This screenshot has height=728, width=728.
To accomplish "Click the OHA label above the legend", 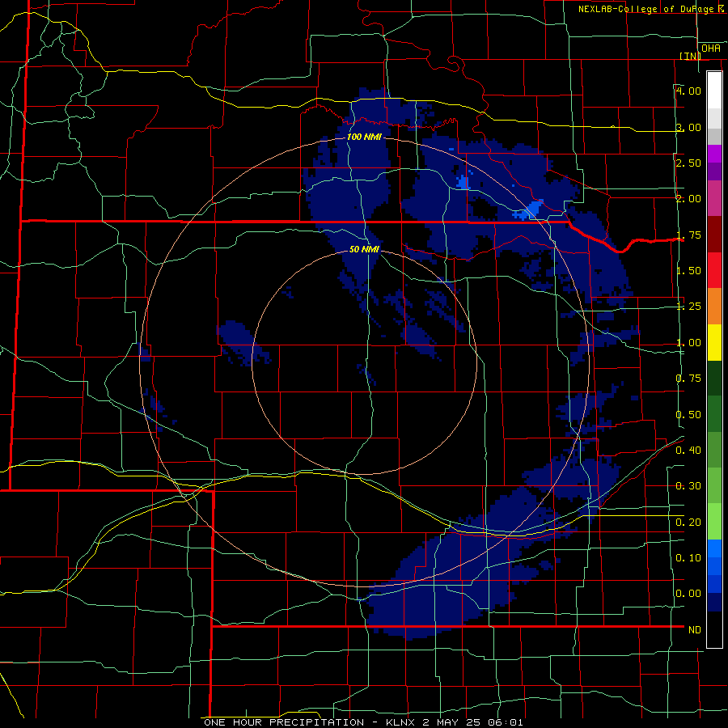I will coord(711,48).
